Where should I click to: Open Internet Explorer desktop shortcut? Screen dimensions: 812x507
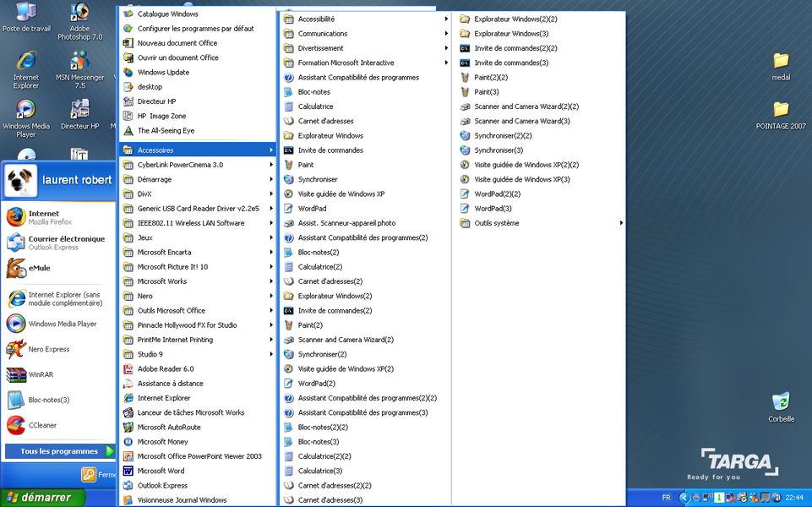click(26, 69)
